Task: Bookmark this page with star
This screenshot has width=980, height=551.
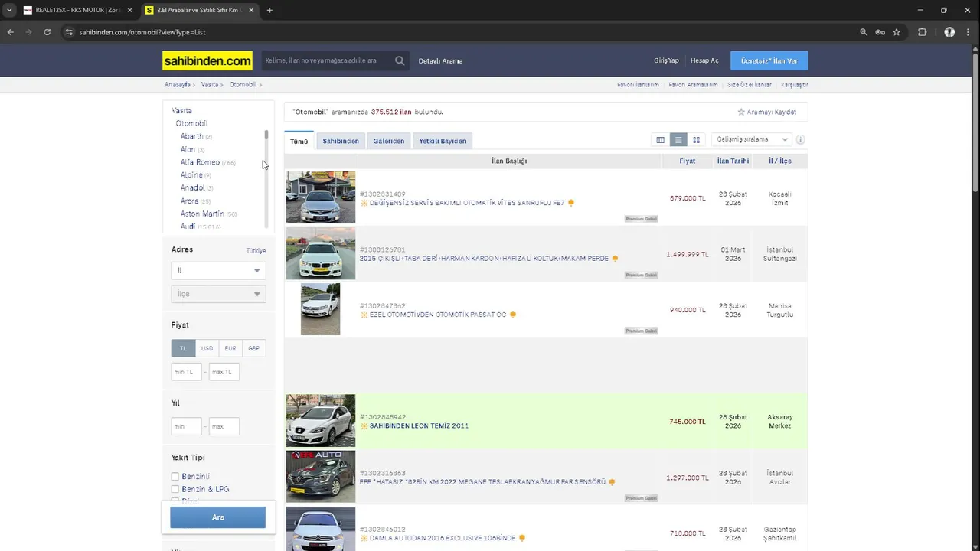Action: point(897,32)
